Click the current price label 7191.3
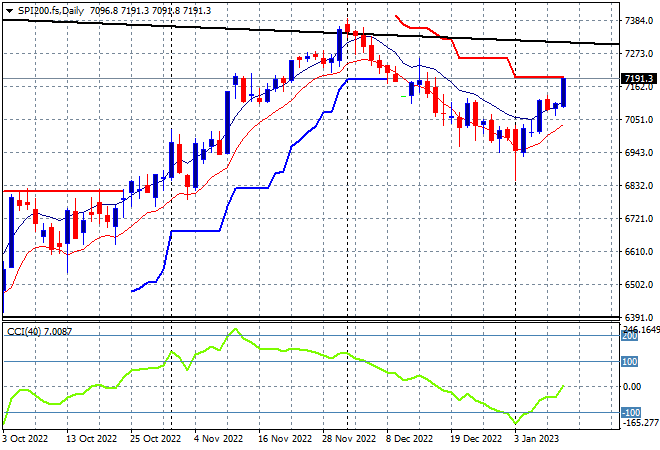Screen dimensions: 660x450 [x=639, y=78]
